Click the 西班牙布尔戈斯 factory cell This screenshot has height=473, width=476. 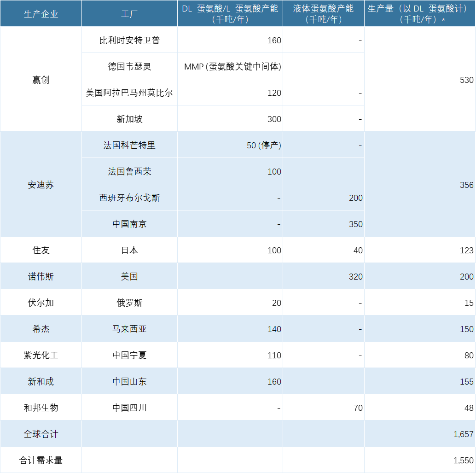(x=129, y=198)
